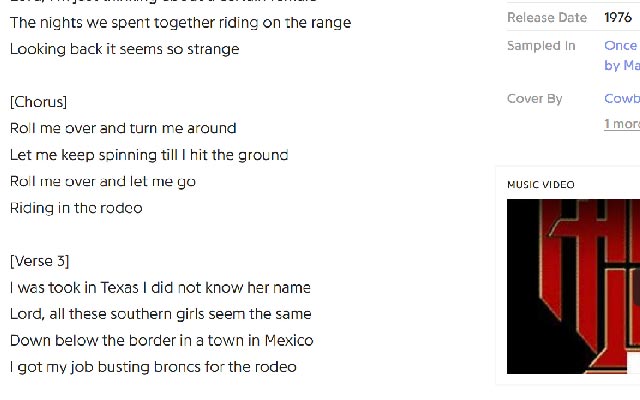Click lyric 'Riding in the rodeo'
The height and width of the screenshot is (400, 640).
pyautogui.click(x=76, y=208)
